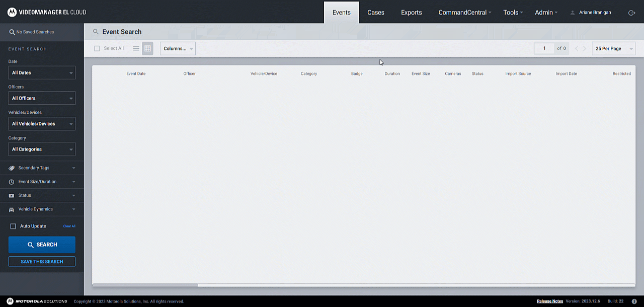Screen dimensions: 644x307
Task: Switch to list view icon
Action: (x=136, y=48)
